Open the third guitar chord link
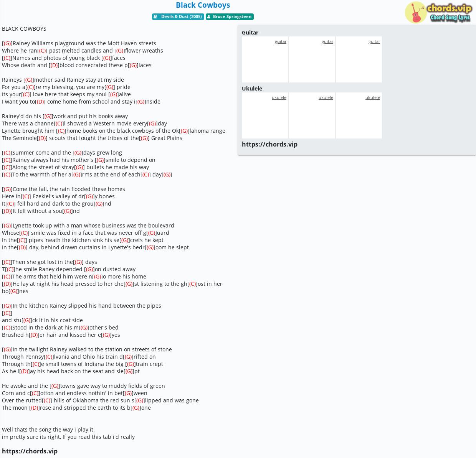Viewport: 476px width, 458px height. (x=374, y=41)
